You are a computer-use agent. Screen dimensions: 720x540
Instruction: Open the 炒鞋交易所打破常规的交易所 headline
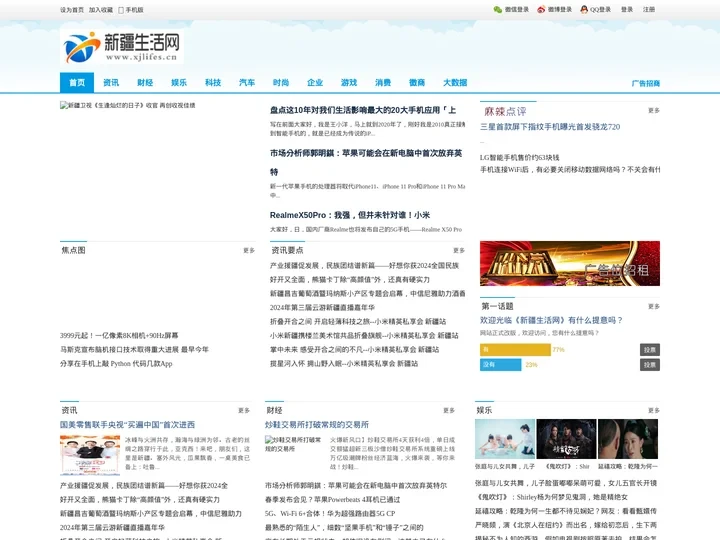pos(317,425)
